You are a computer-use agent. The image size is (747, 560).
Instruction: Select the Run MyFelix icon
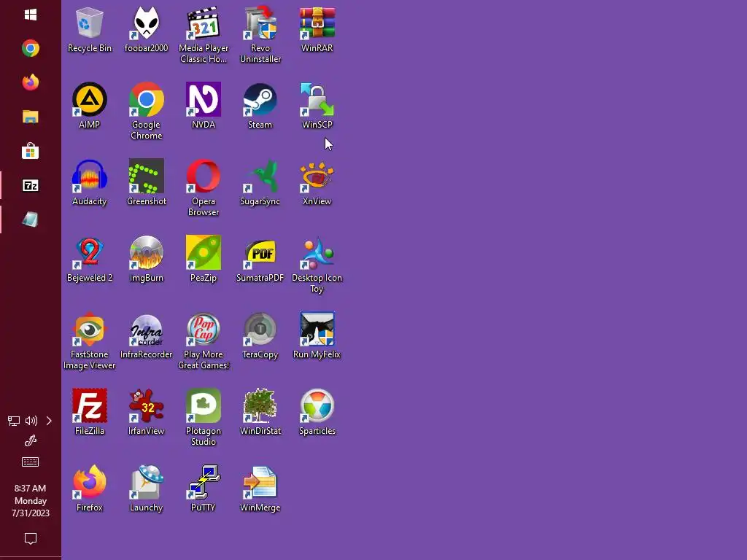point(317,335)
